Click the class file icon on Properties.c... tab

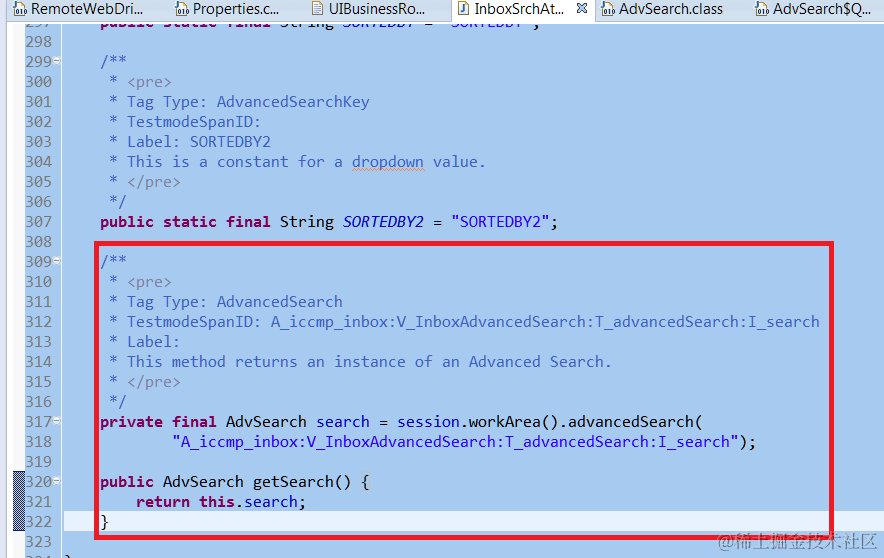click(x=182, y=9)
